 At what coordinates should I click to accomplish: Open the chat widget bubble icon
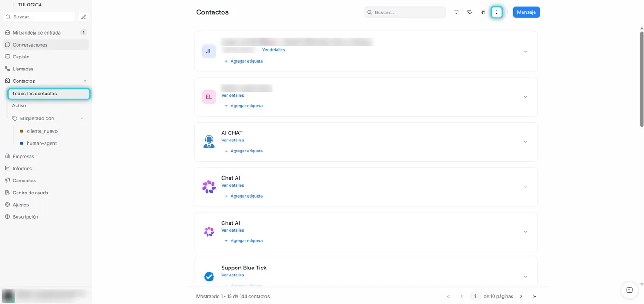pyautogui.click(x=630, y=290)
